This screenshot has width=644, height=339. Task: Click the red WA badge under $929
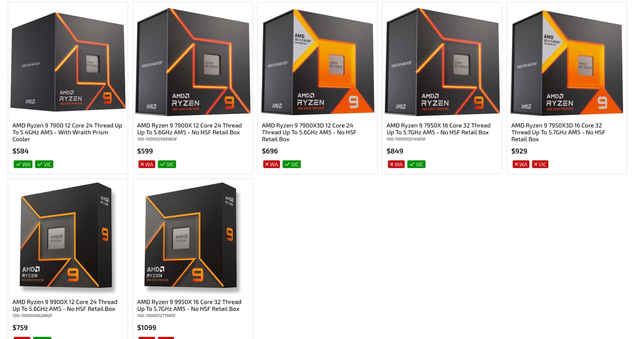521,164
